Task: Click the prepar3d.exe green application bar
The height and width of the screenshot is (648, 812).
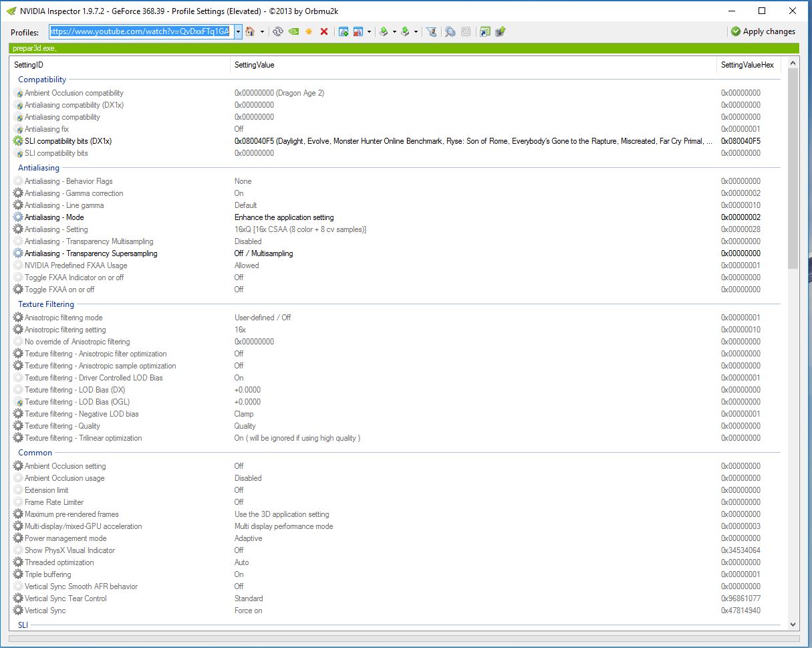Action: (405, 48)
